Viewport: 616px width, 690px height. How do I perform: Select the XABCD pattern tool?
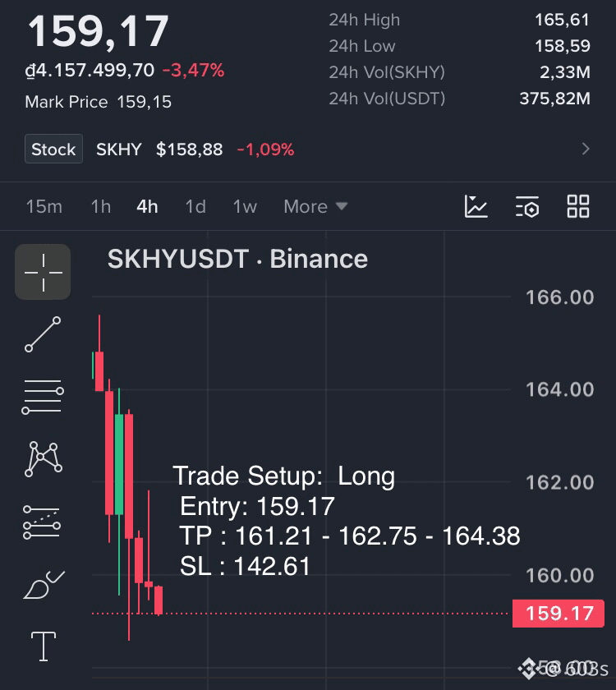pos(43,459)
